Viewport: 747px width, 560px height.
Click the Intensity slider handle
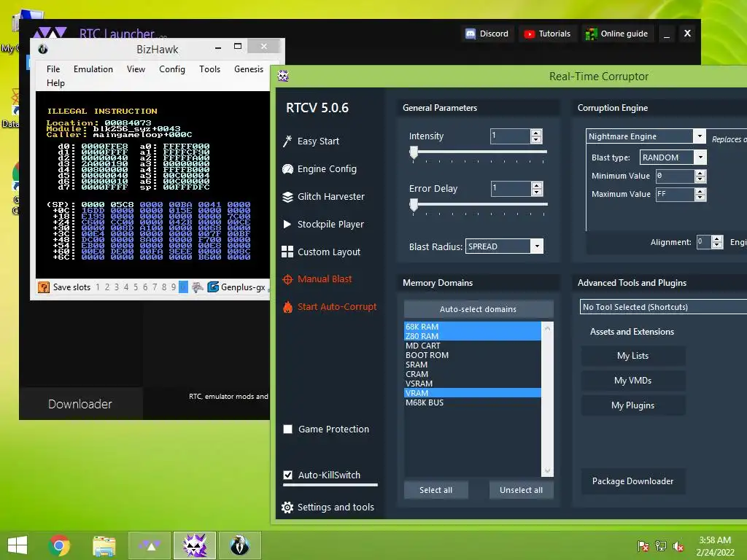[x=414, y=152]
